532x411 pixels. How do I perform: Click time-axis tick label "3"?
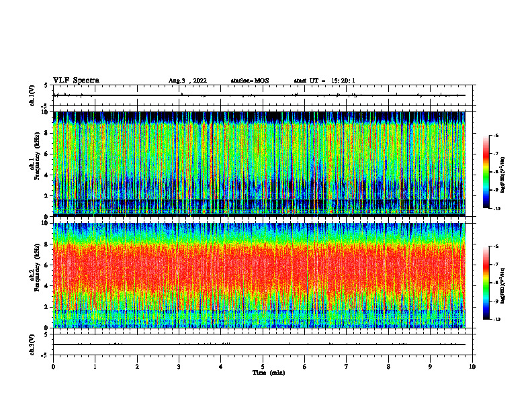[x=179, y=367]
